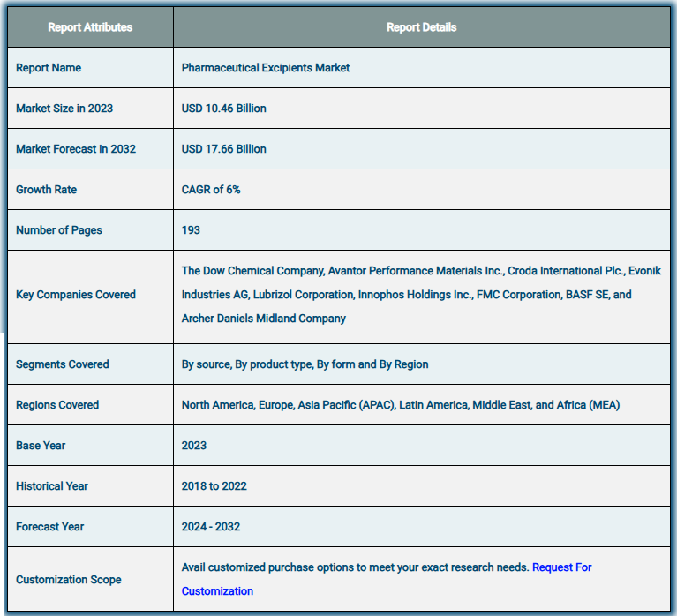Click the 2024 - 2032 forecast value
The height and width of the screenshot is (616, 677).
[x=211, y=527]
